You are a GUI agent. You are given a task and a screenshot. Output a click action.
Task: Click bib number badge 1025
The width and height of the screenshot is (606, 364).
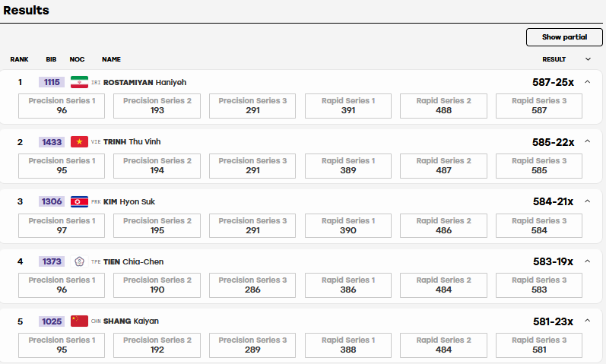[52, 321]
